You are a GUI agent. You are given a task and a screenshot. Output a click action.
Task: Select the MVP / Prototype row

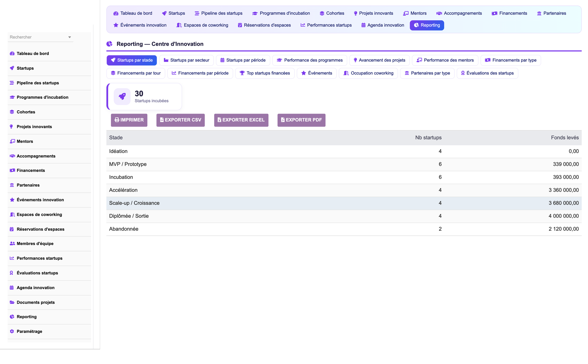[344, 164]
